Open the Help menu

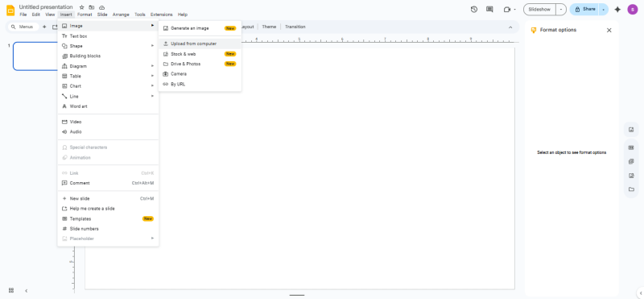click(183, 15)
